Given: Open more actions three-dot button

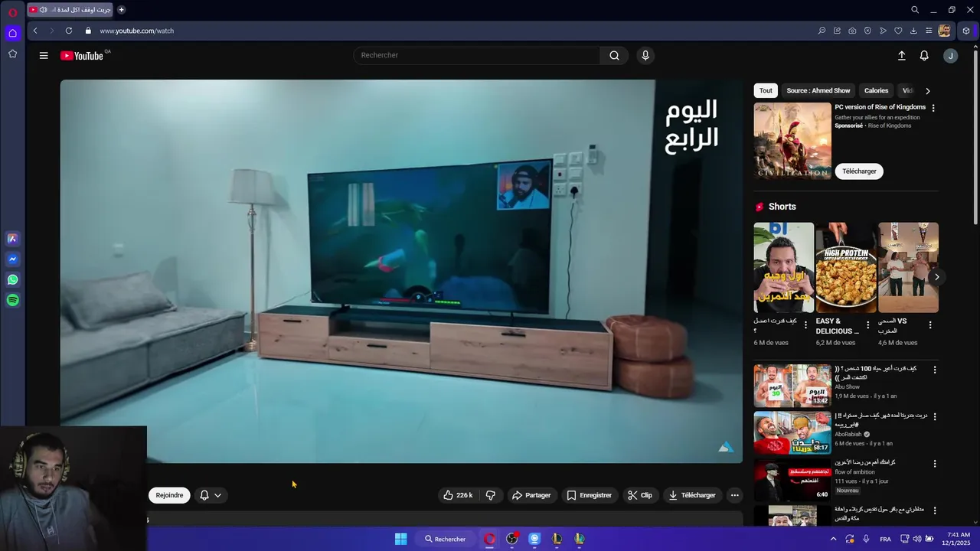Looking at the screenshot, I should click(734, 495).
